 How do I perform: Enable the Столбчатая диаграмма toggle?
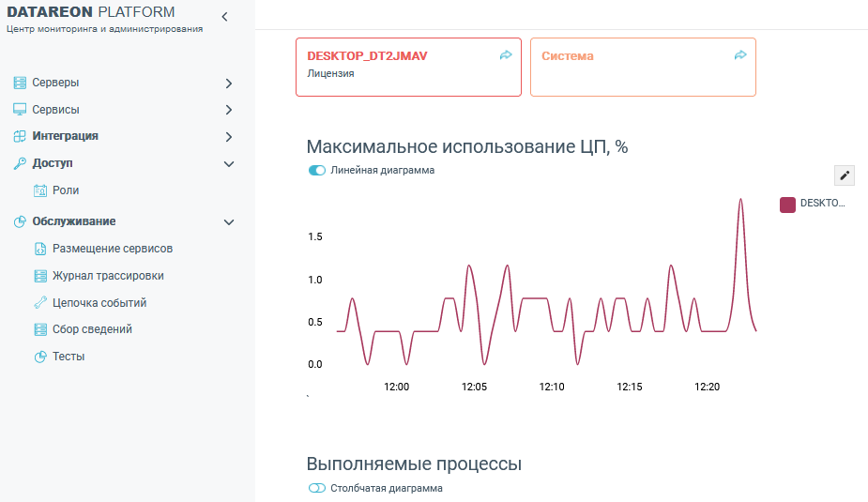click(317, 489)
